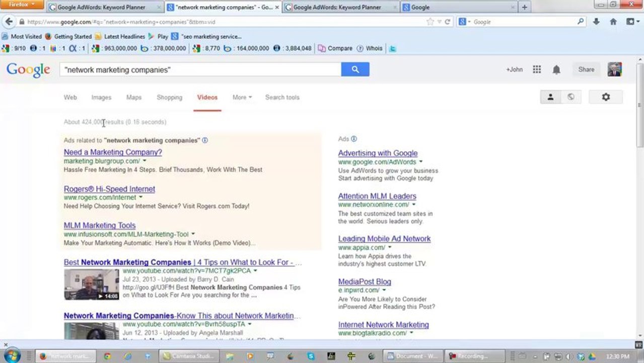Click the user profile avatar picture
Viewport: 644px width, 363px height.
click(614, 70)
